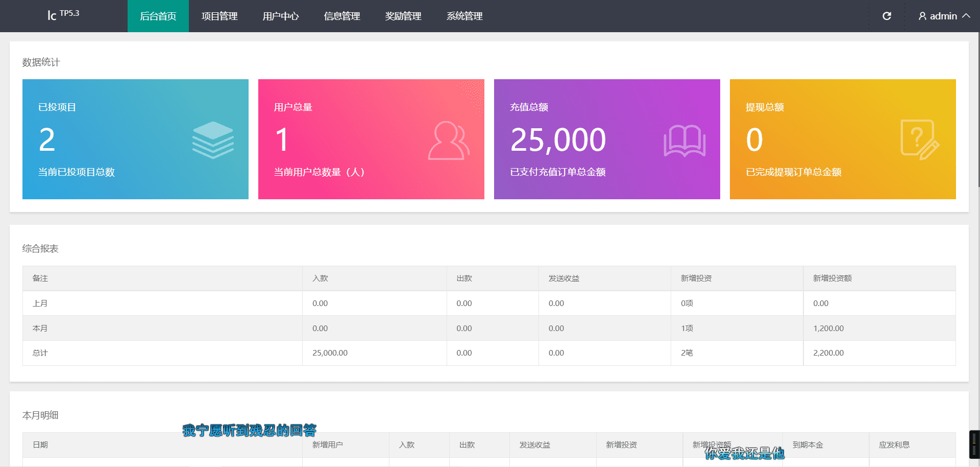Click the 当前用户总数量（人）caption
Screen dimensions: 980x467
pyautogui.click(x=320, y=172)
